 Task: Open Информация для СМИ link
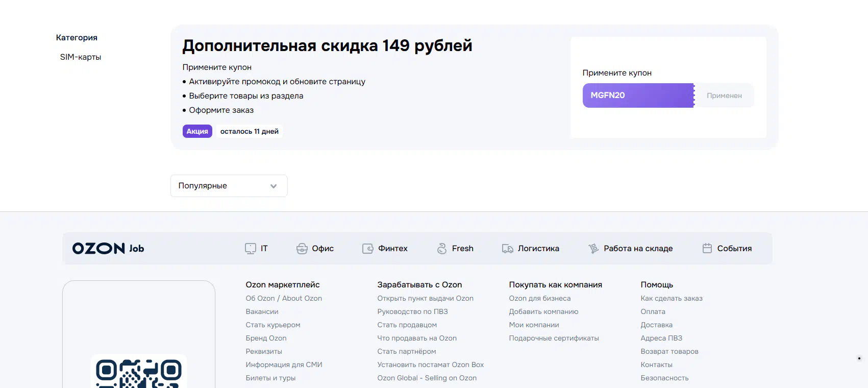coord(284,365)
